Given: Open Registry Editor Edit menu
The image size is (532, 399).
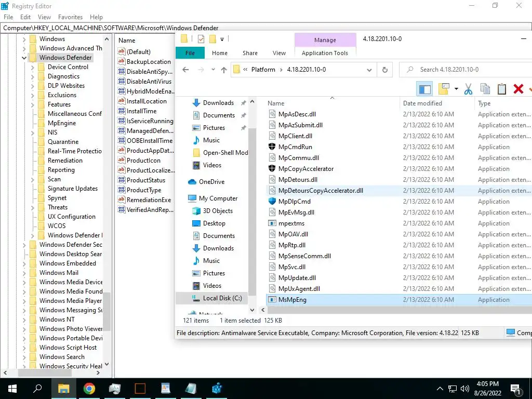Looking at the screenshot, I should pyautogui.click(x=25, y=17).
